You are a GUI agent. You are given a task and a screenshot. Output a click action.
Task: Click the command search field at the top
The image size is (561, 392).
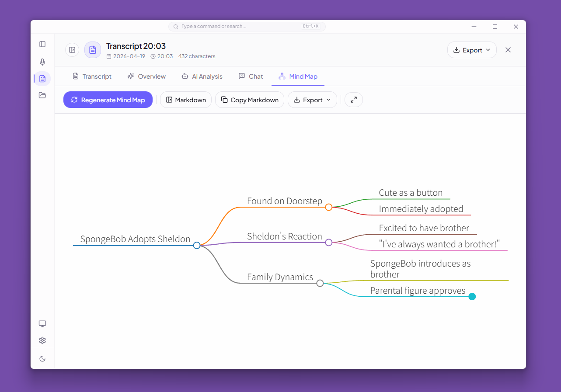[247, 26]
